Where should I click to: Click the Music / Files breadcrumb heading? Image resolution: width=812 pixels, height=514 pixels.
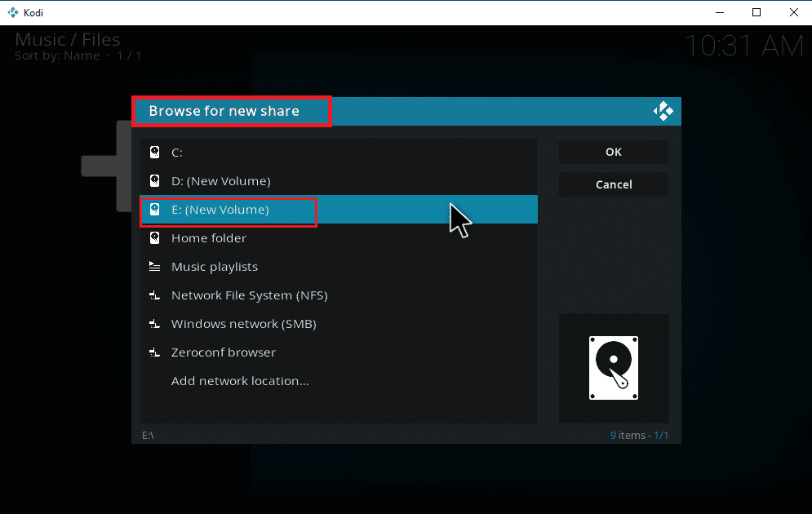point(67,38)
